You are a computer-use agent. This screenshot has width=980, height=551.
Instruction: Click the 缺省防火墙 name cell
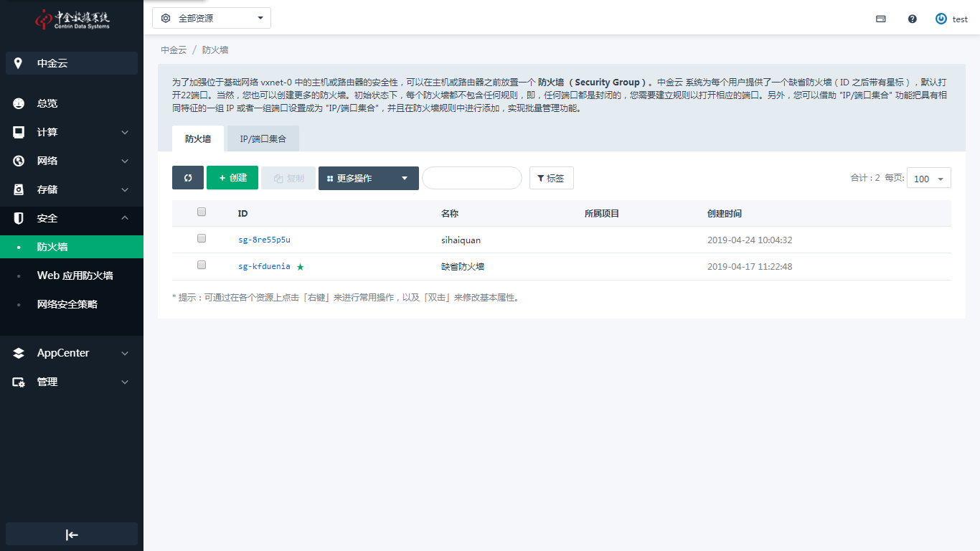(463, 266)
